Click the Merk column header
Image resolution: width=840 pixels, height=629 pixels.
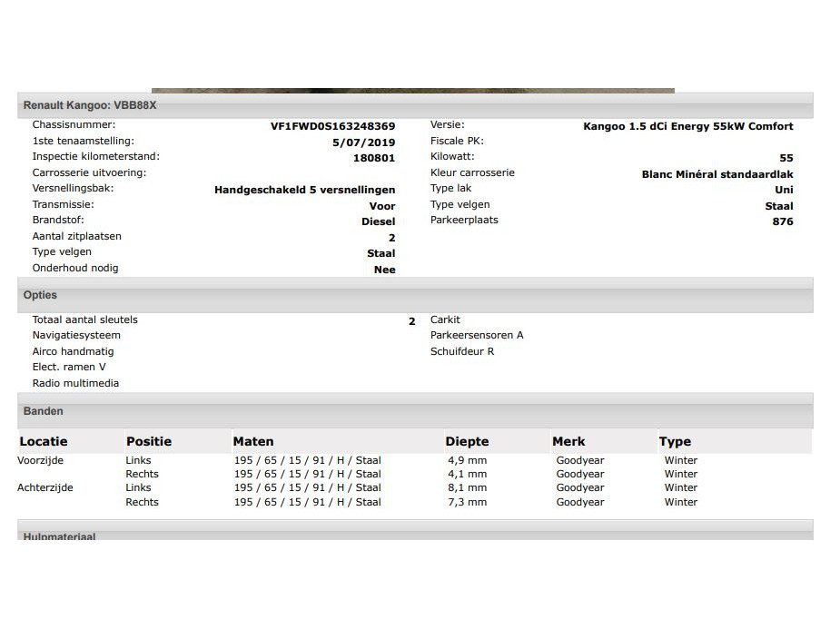coord(568,442)
